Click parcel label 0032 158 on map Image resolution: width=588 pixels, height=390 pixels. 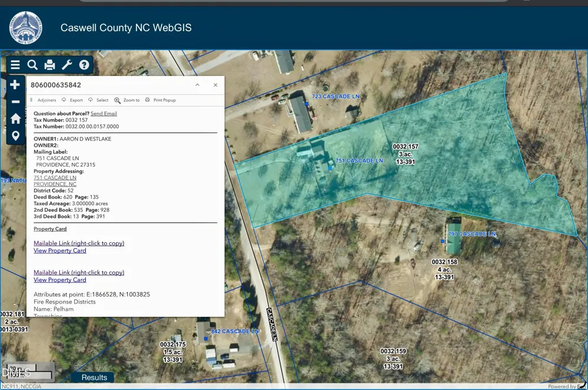(x=445, y=269)
